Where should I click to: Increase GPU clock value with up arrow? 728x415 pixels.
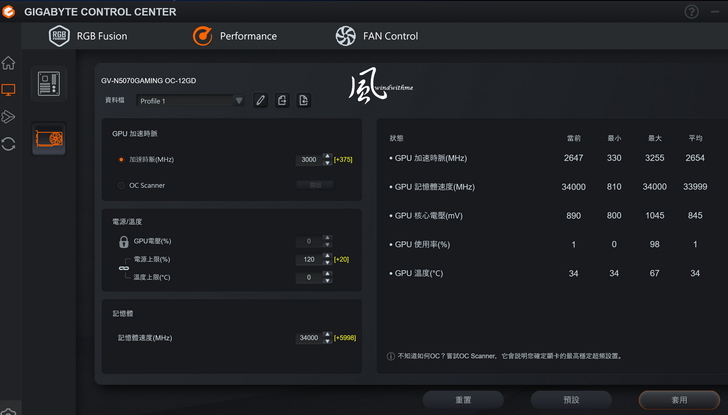[326, 156]
